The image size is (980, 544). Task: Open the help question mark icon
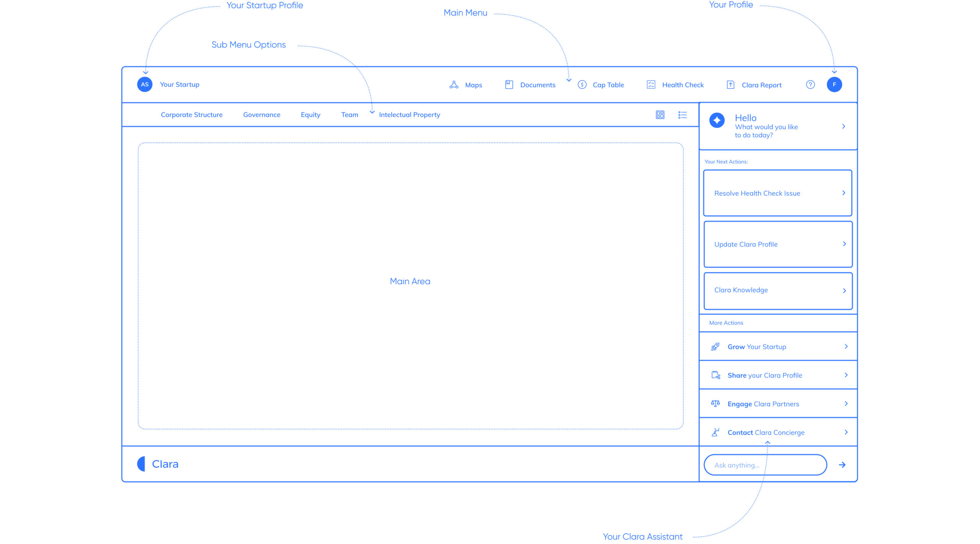[810, 85]
